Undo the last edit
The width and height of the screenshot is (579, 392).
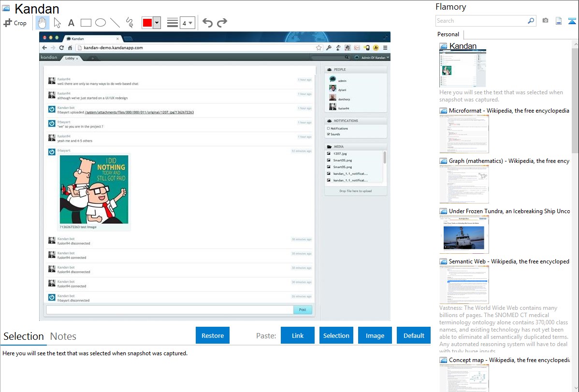pos(207,23)
